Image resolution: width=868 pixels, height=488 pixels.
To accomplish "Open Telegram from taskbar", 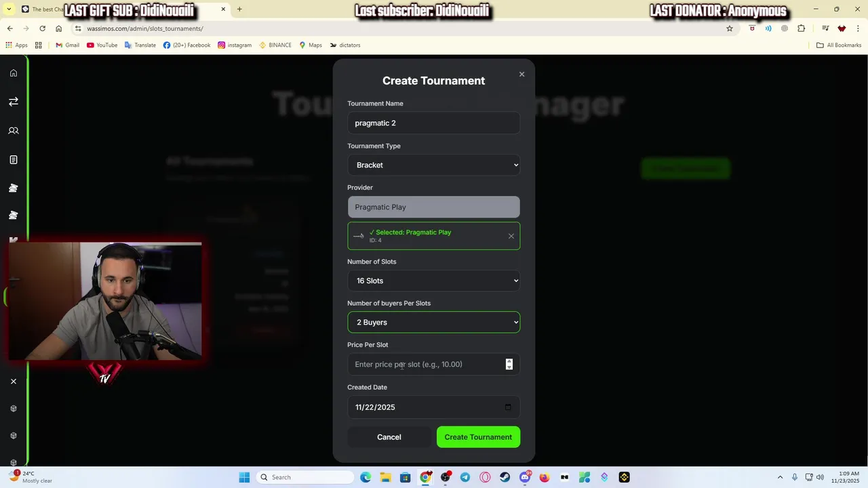I will (x=465, y=477).
